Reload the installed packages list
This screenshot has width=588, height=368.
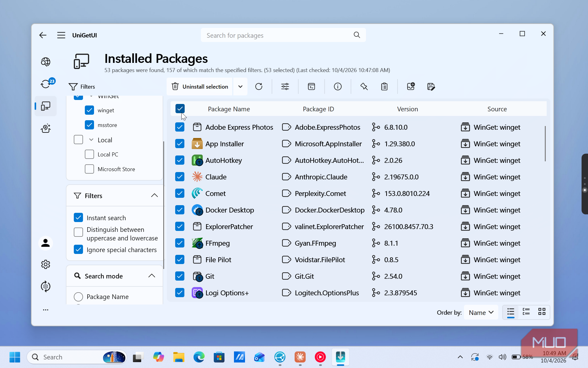(x=259, y=86)
